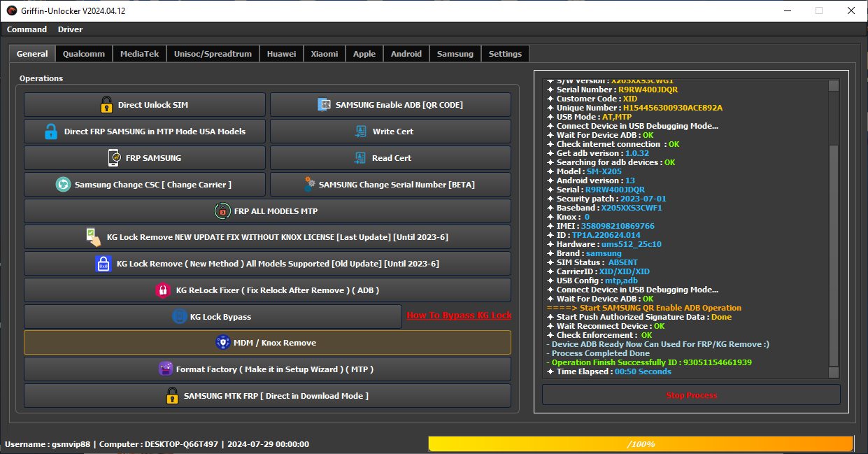Image resolution: width=868 pixels, height=454 pixels.
Task: Open the Command menu
Action: (x=27, y=29)
